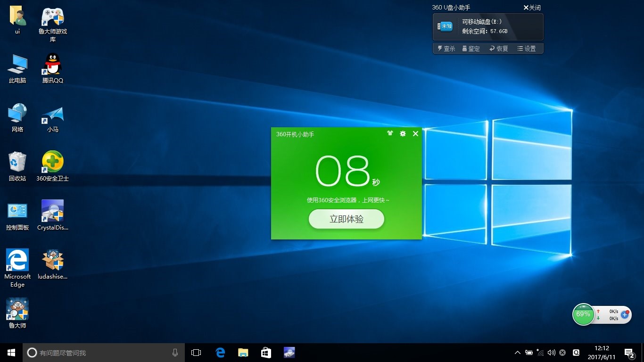Open settings gear in 360开机小助手

coord(403,134)
